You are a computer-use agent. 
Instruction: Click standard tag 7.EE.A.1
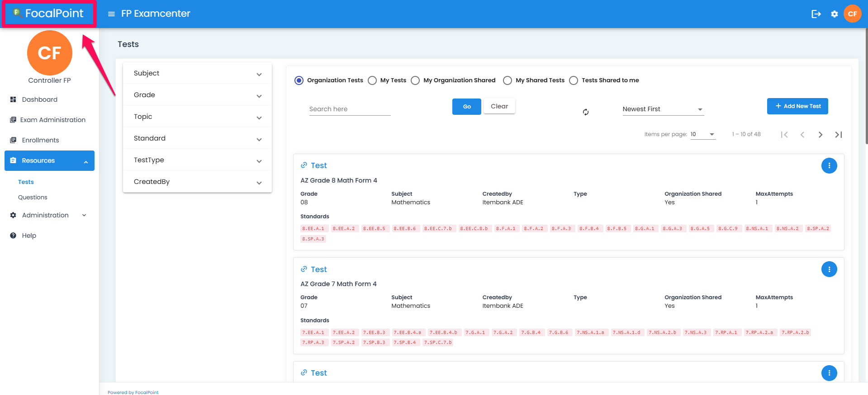coord(313,333)
